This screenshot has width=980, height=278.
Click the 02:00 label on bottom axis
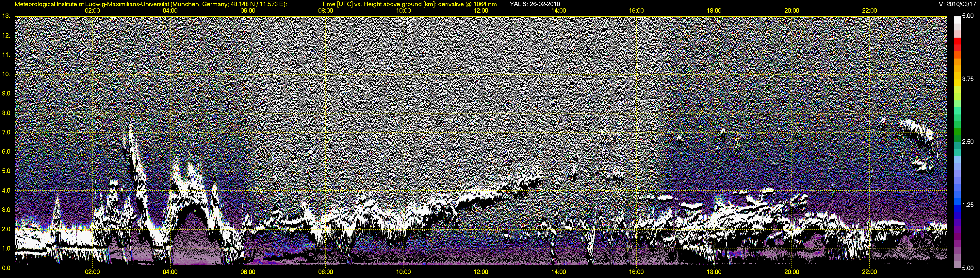pos(92,272)
